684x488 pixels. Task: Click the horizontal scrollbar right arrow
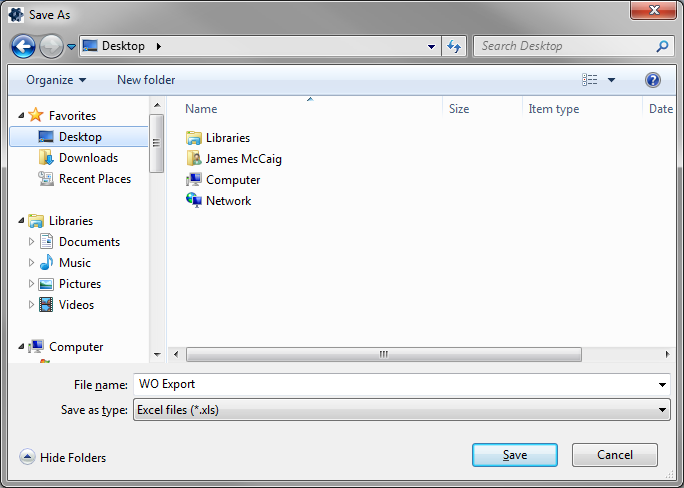[x=667, y=354]
